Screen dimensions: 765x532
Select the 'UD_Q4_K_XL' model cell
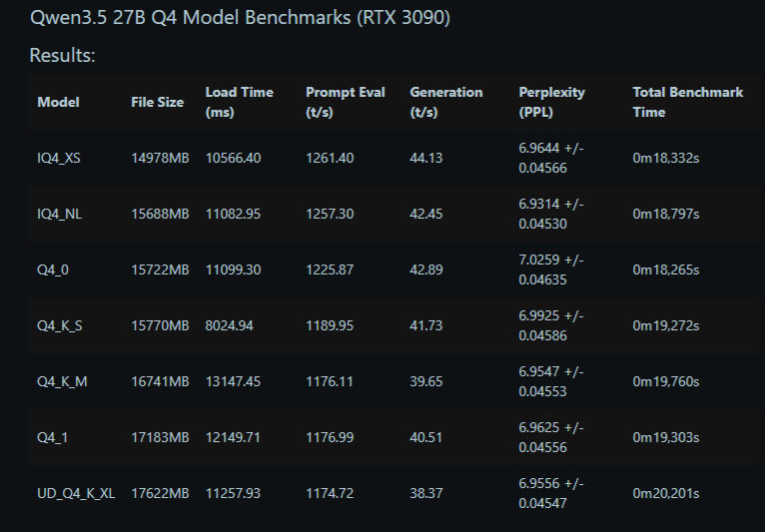pos(76,493)
